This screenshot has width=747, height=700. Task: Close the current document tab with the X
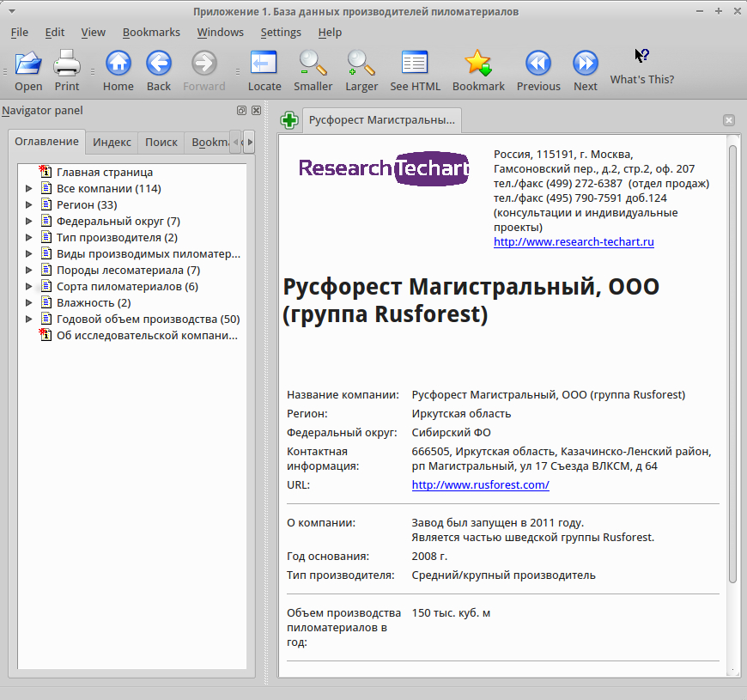pyautogui.click(x=728, y=120)
